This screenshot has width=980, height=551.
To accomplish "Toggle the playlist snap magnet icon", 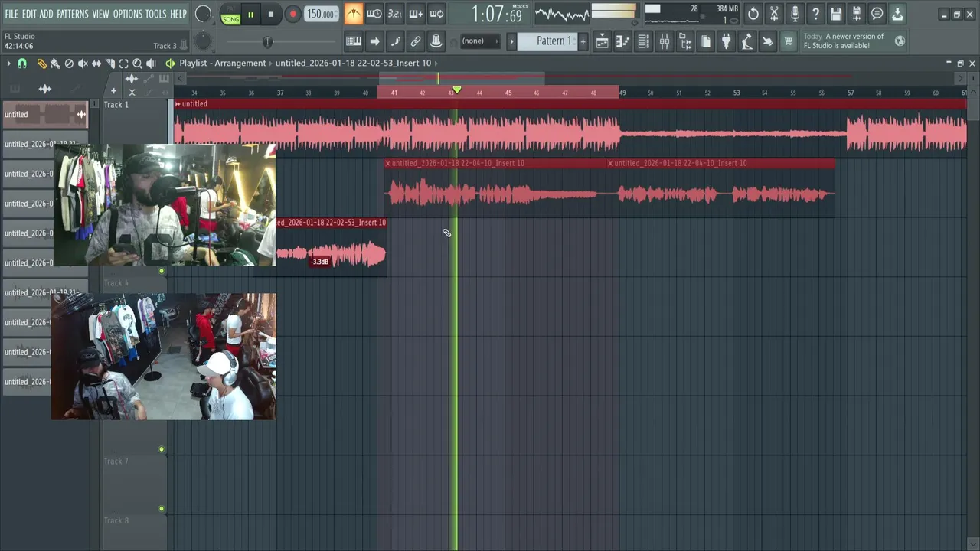I will tap(22, 64).
